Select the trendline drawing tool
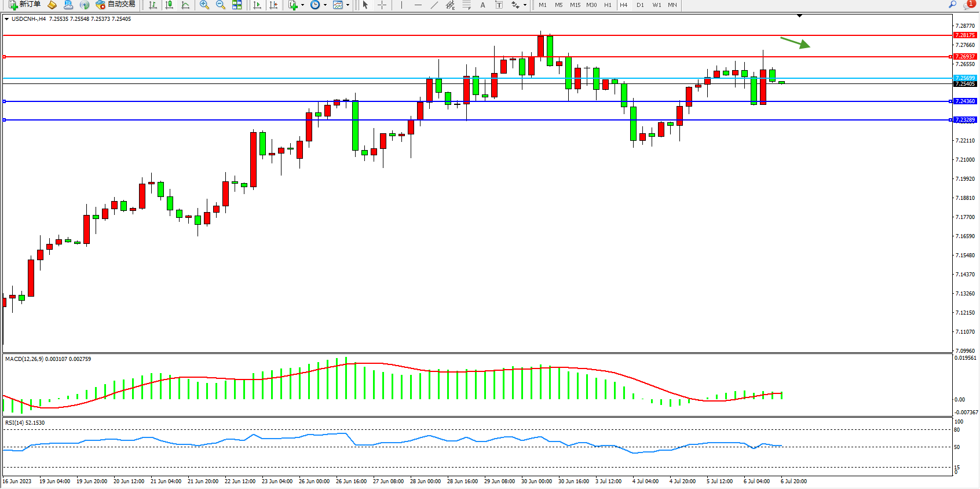980x489 pixels. pos(434,5)
